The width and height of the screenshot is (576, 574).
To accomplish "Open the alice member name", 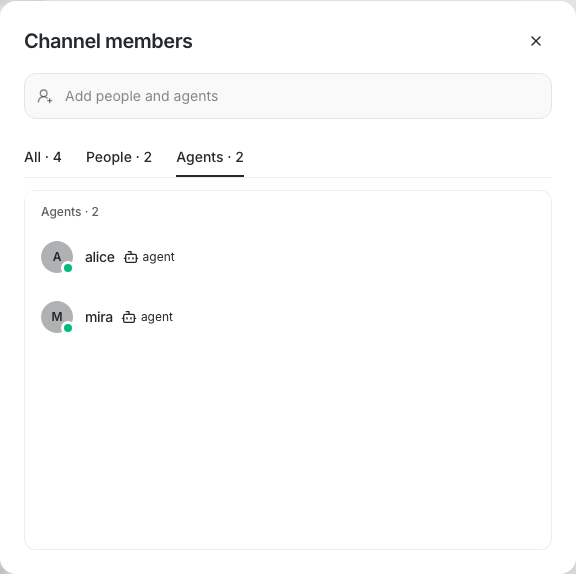I will 100,257.
